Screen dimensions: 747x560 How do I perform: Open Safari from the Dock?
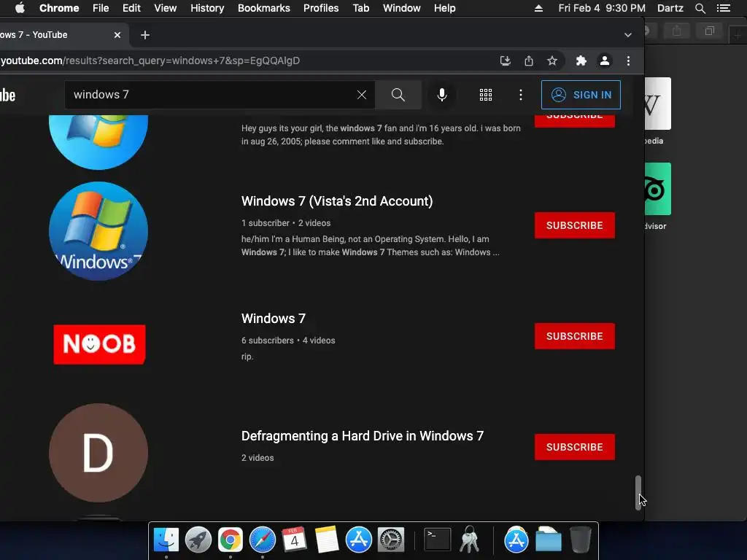(263, 540)
